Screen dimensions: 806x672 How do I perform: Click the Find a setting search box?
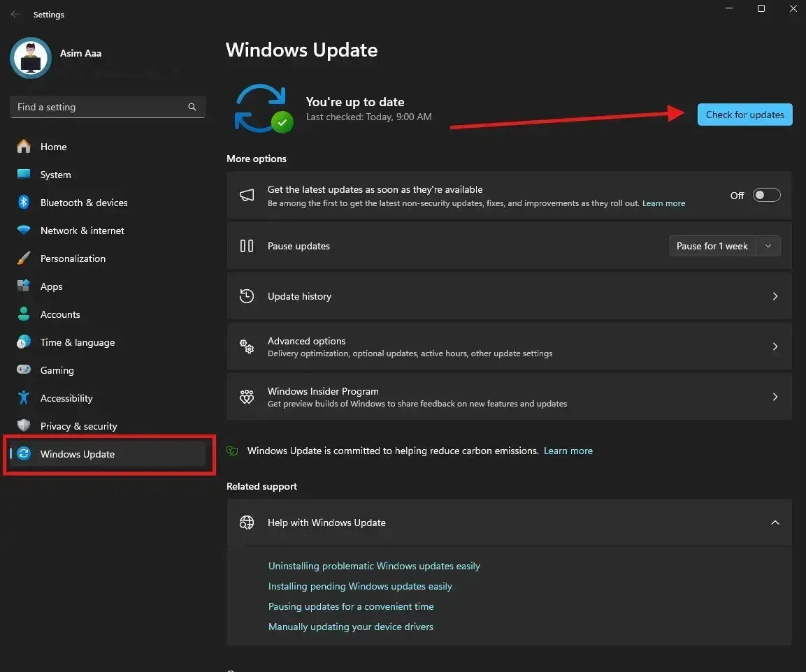coord(98,107)
